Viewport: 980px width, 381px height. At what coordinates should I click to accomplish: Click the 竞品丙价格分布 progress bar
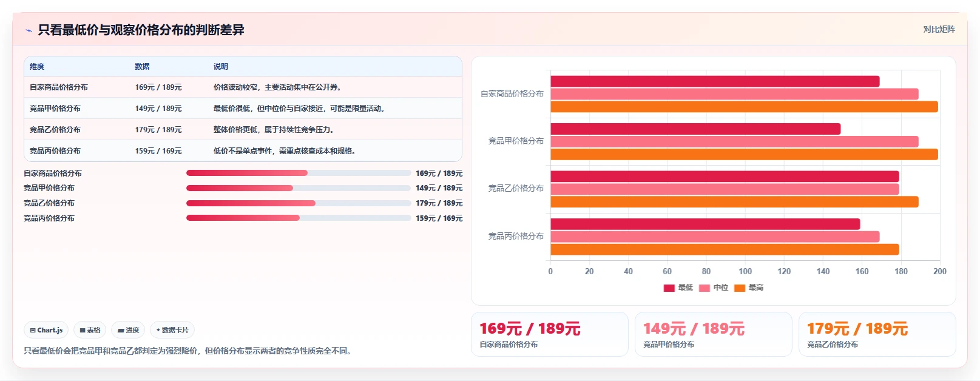tap(299, 218)
